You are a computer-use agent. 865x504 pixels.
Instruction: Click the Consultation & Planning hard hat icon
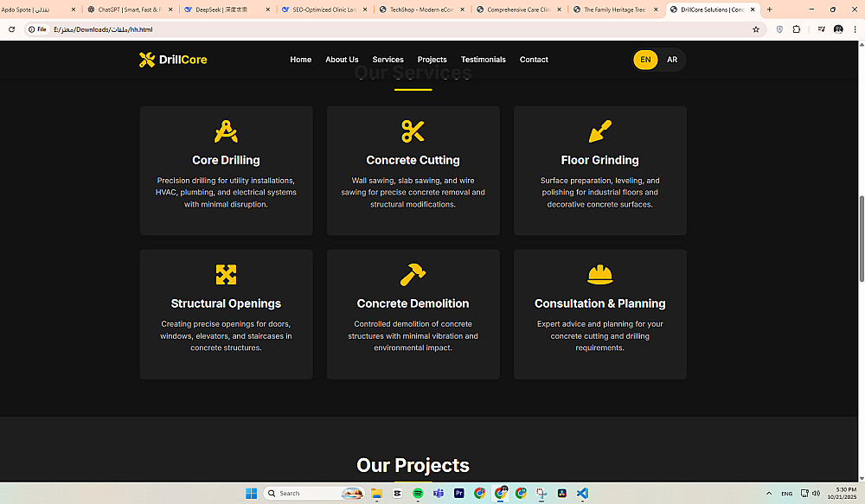[599, 275]
